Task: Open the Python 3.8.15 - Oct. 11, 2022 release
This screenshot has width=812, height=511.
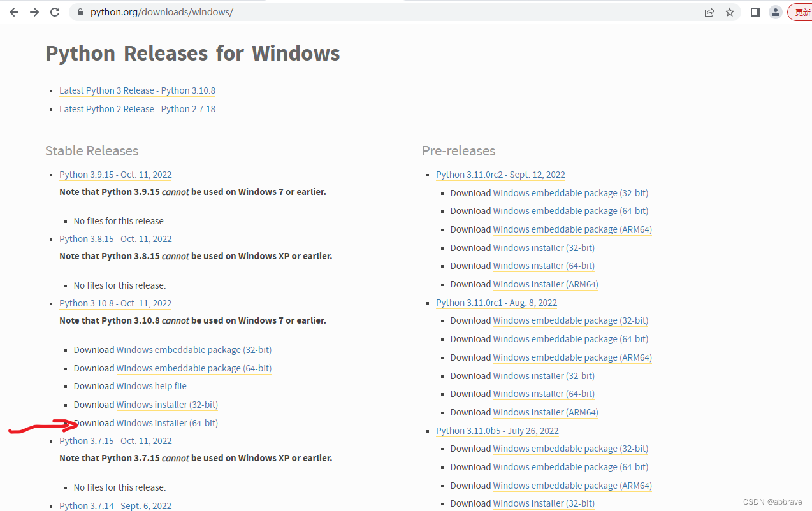Action: (x=115, y=239)
